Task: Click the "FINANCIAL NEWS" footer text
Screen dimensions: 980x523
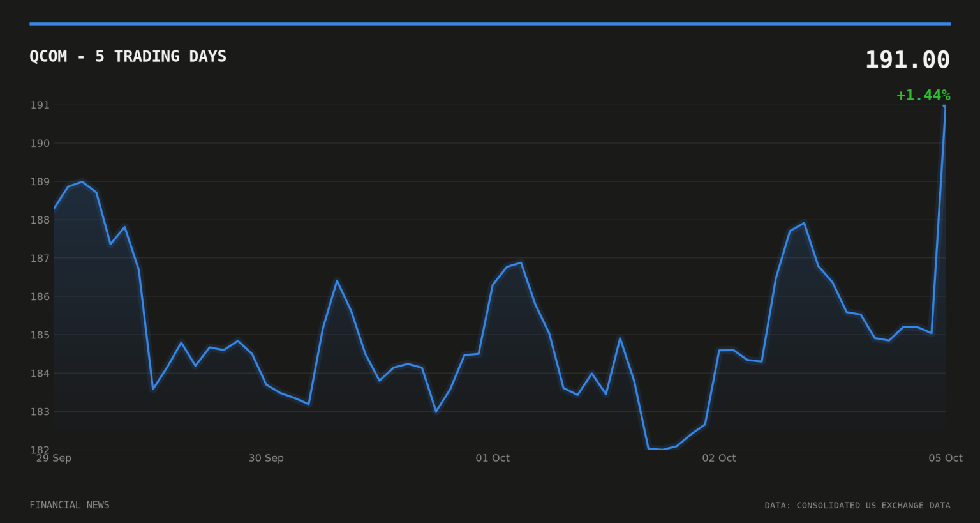Action: (x=70, y=505)
